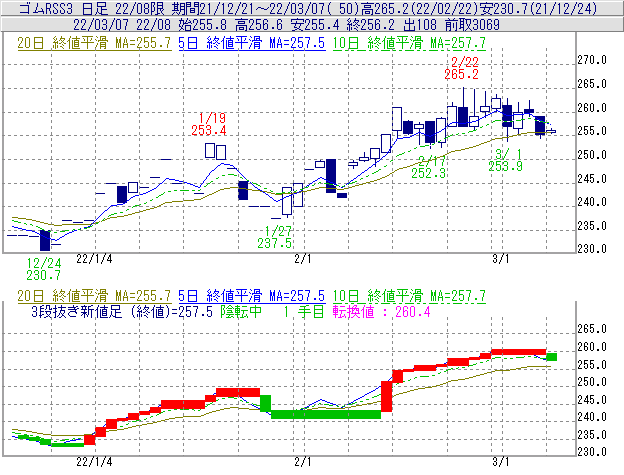
Task: Click the green 3/1 253.9 annotation
Action: [505, 160]
